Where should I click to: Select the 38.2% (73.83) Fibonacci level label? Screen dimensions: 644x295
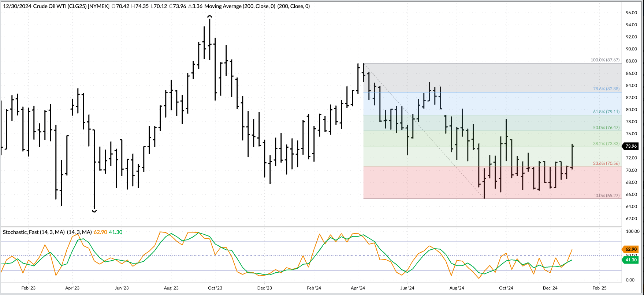606,144
